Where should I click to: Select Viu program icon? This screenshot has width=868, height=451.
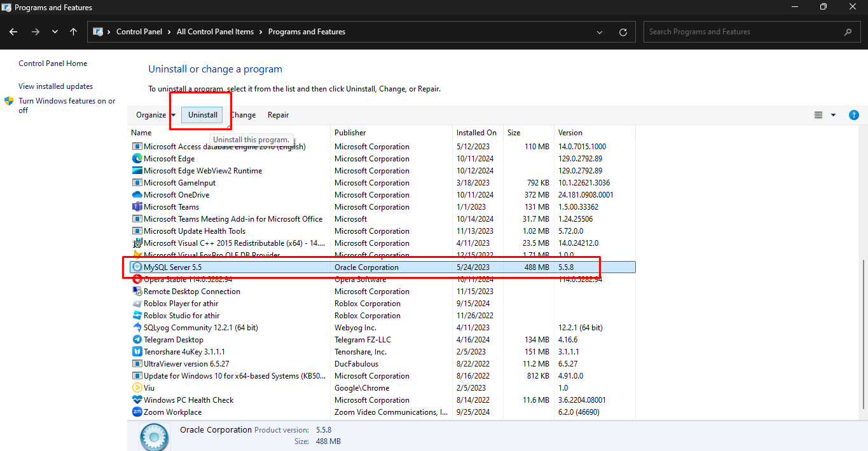[137, 388]
